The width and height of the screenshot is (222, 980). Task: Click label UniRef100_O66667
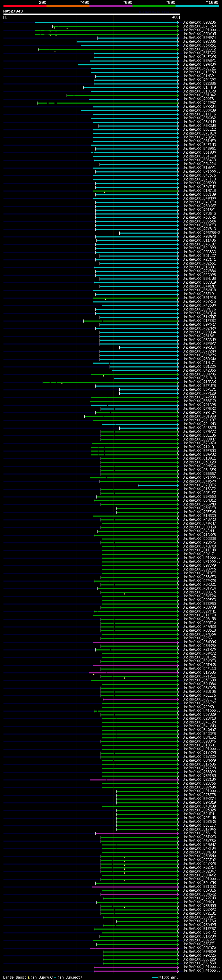pos(199,473)
